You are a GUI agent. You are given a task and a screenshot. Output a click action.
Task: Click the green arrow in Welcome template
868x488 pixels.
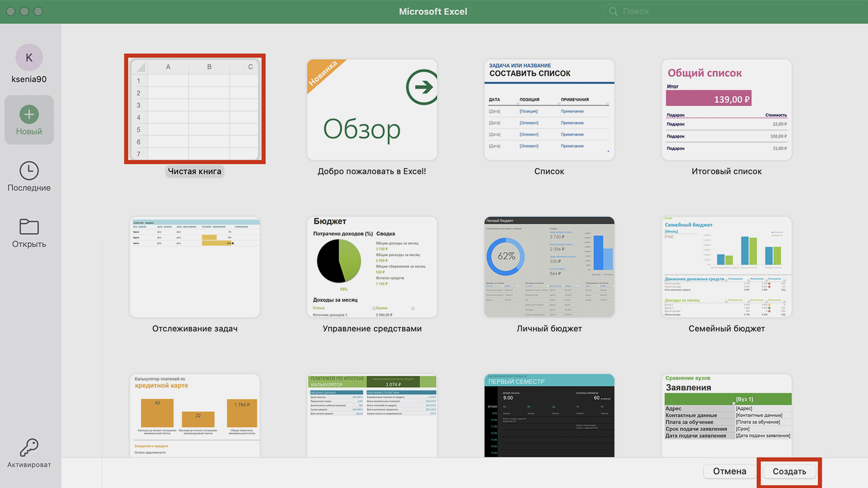click(422, 87)
